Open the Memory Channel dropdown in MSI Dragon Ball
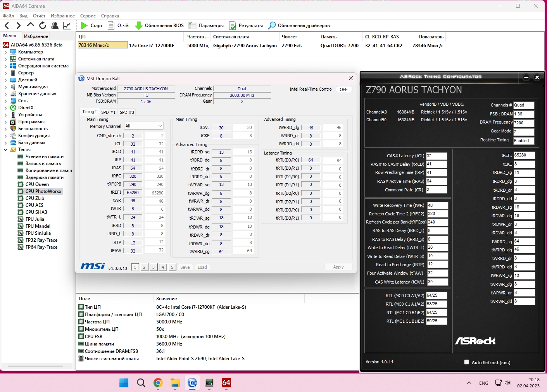547x392 pixels. 143,126
